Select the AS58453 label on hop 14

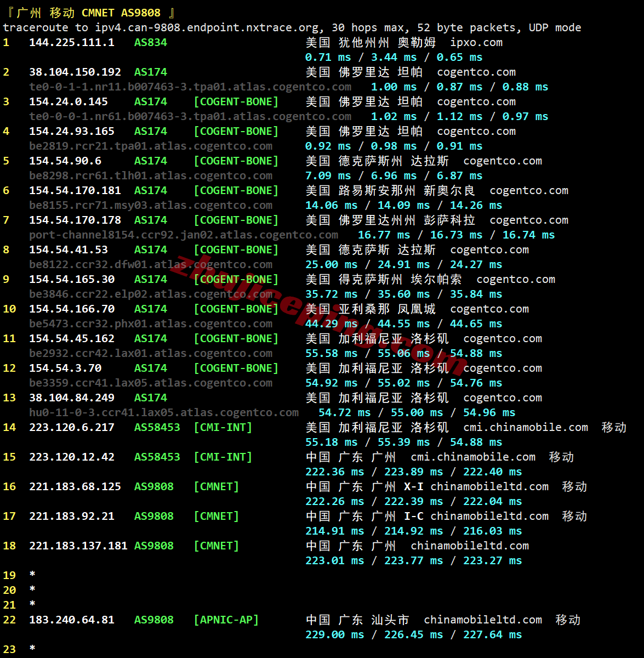[157, 427]
